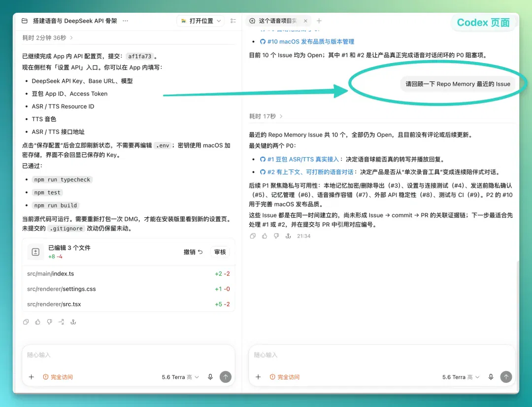
Task: Focus the 随心输入 box in the DeepSeek pane
Action: [x=128, y=355]
